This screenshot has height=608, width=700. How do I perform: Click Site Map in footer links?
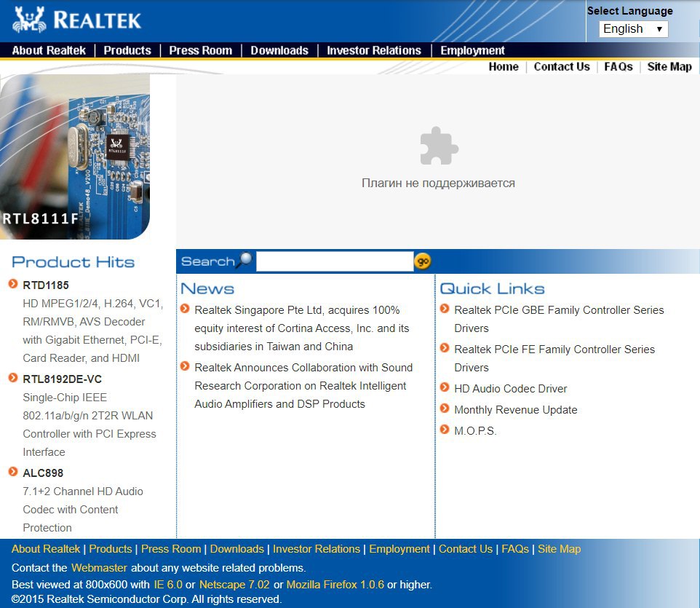(559, 548)
